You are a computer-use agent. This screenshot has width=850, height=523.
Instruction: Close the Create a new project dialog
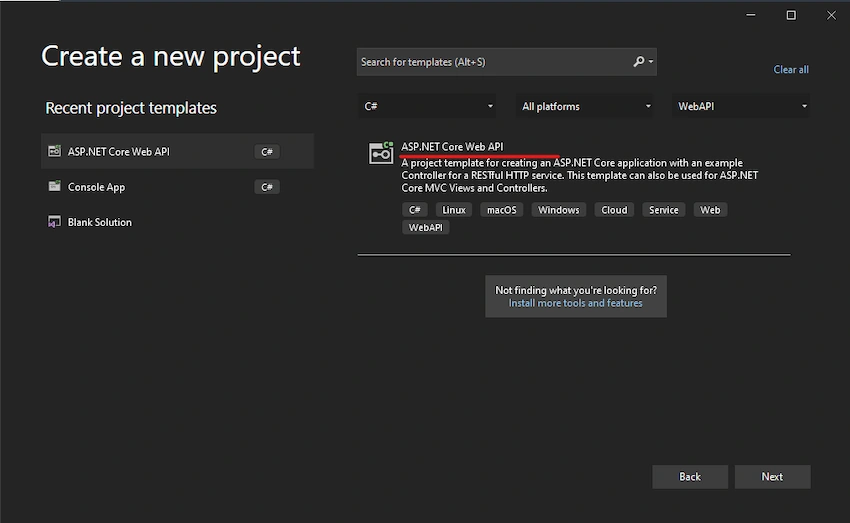click(831, 15)
